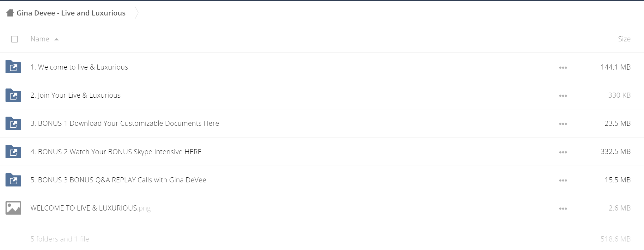Show options dots for BONUS 2 Skype Intensive row
644x250 pixels.
pyautogui.click(x=563, y=152)
